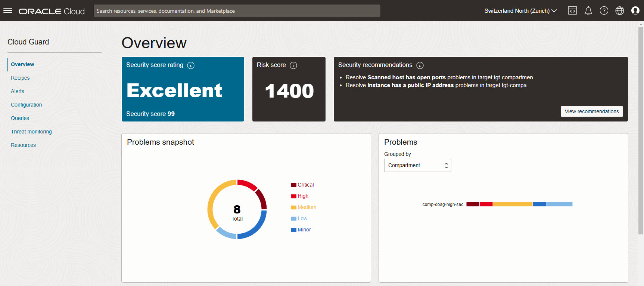This screenshot has width=644, height=286.
Task: Select the yellow Medium segment in donut chart
Action: coord(213,200)
